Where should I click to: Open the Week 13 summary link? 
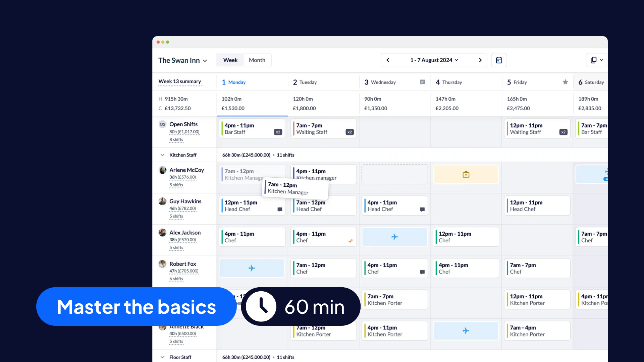click(x=180, y=81)
